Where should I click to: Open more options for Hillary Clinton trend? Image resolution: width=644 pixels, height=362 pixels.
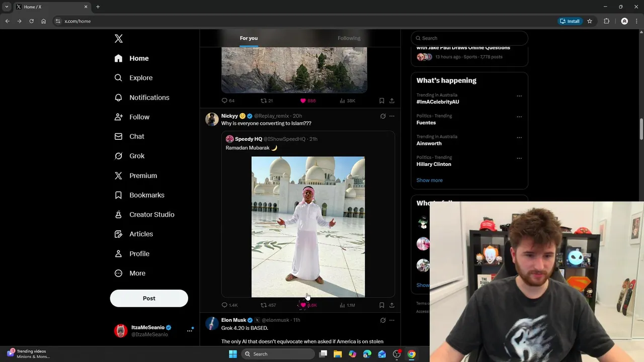pyautogui.click(x=519, y=158)
